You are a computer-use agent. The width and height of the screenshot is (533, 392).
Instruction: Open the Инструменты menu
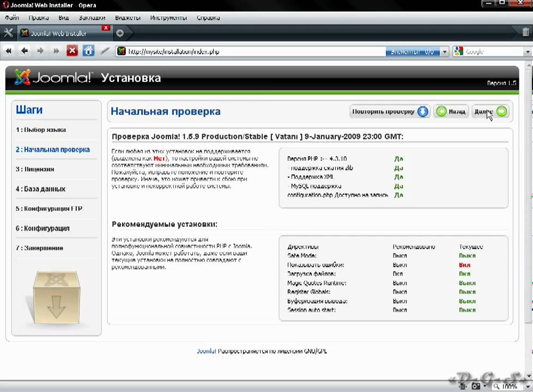[x=168, y=17]
